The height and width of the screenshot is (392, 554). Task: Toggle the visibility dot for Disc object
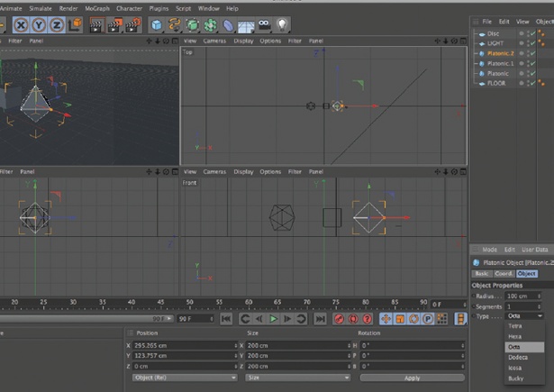522,32
